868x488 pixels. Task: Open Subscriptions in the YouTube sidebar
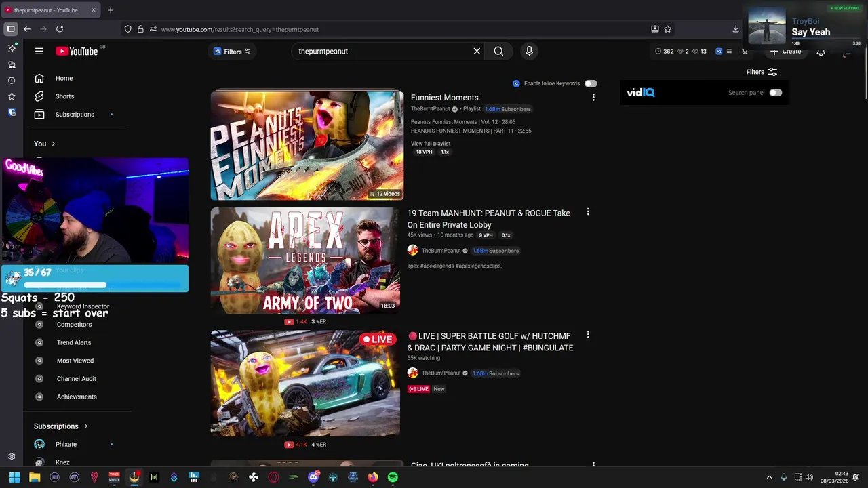[75, 115]
